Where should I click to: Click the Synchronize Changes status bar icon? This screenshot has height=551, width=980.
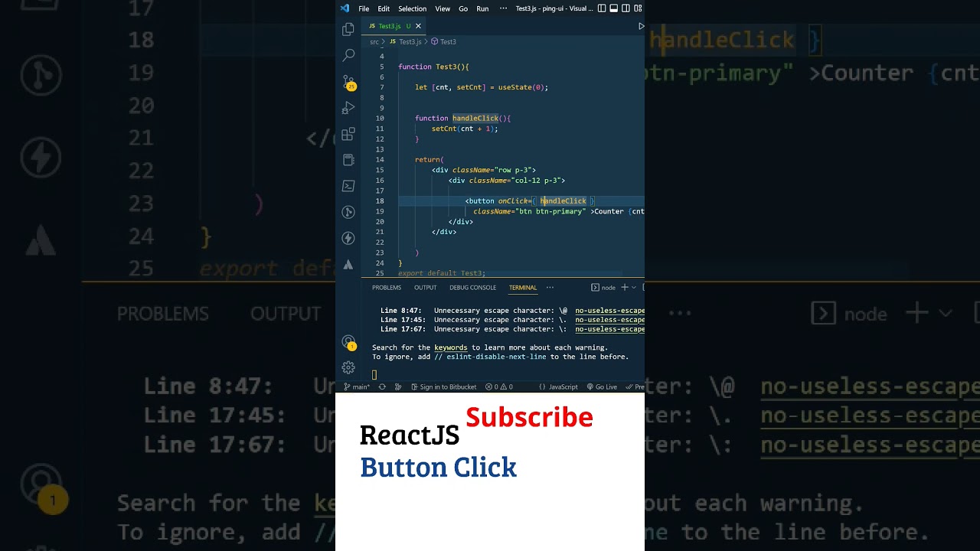pyautogui.click(x=382, y=387)
